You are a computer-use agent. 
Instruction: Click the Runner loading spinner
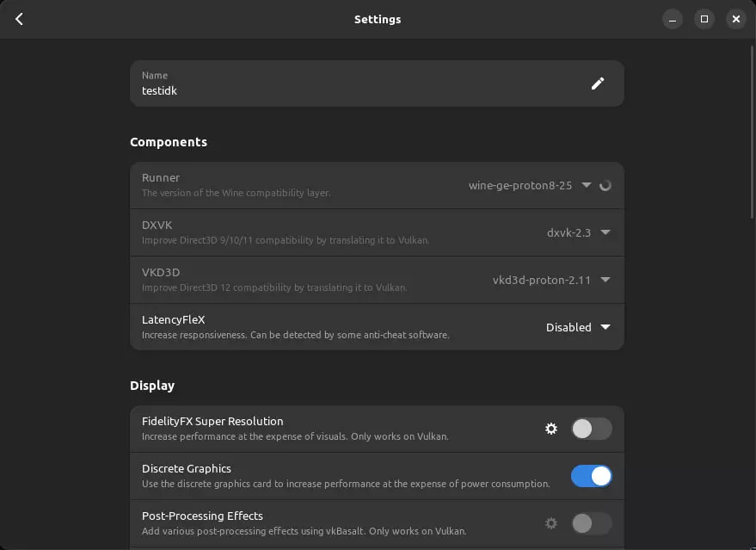[605, 185]
